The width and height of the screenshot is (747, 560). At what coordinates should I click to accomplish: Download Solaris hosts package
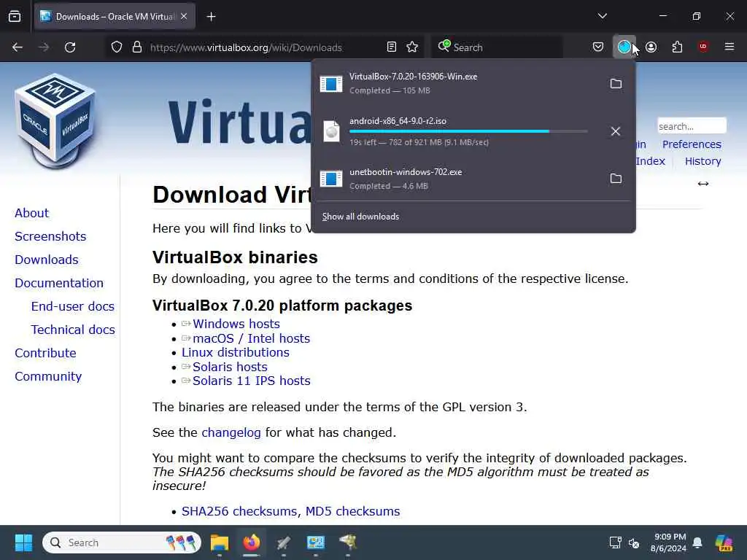point(230,367)
